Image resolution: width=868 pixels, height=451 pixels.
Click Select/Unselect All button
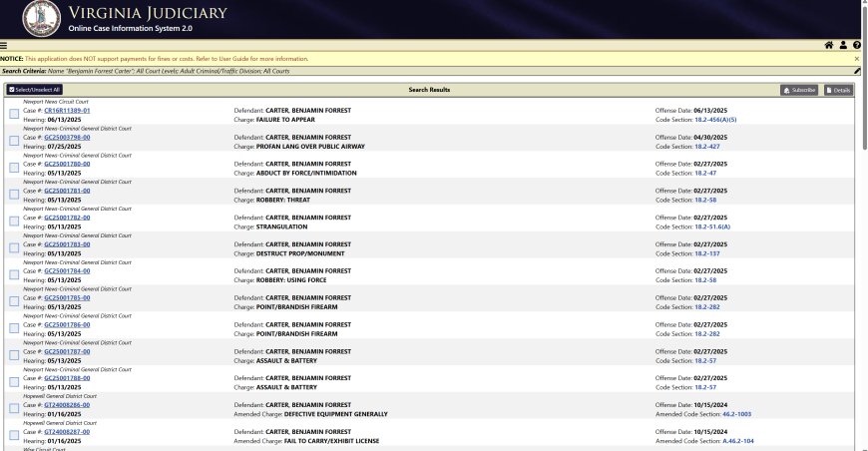pos(34,90)
